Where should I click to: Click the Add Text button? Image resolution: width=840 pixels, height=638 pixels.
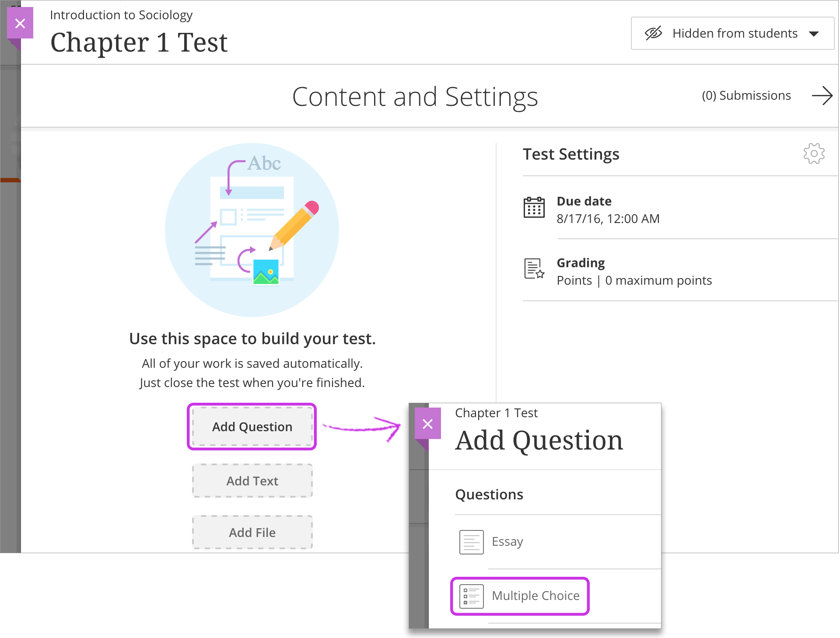[252, 481]
